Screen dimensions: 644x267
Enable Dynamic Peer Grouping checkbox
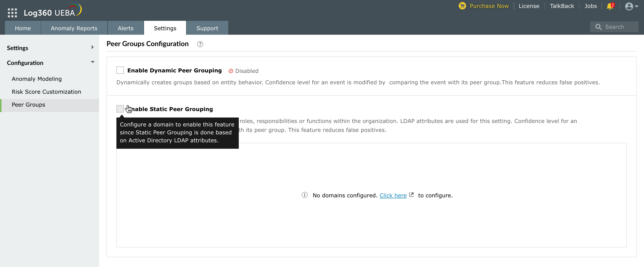pyautogui.click(x=120, y=70)
